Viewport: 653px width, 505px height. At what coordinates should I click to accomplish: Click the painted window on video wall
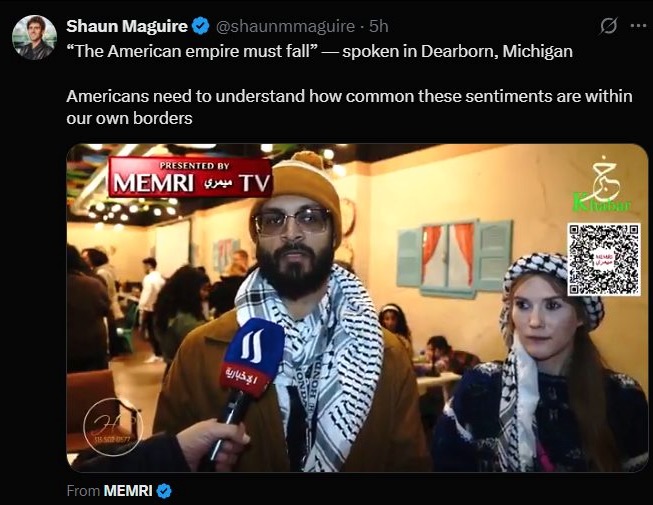pyautogui.click(x=454, y=258)
